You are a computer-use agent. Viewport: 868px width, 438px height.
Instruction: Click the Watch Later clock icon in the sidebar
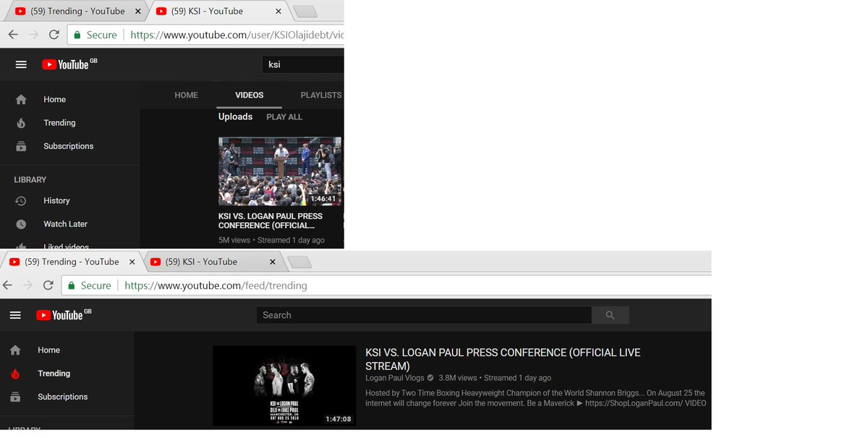(x=21, y=224)
